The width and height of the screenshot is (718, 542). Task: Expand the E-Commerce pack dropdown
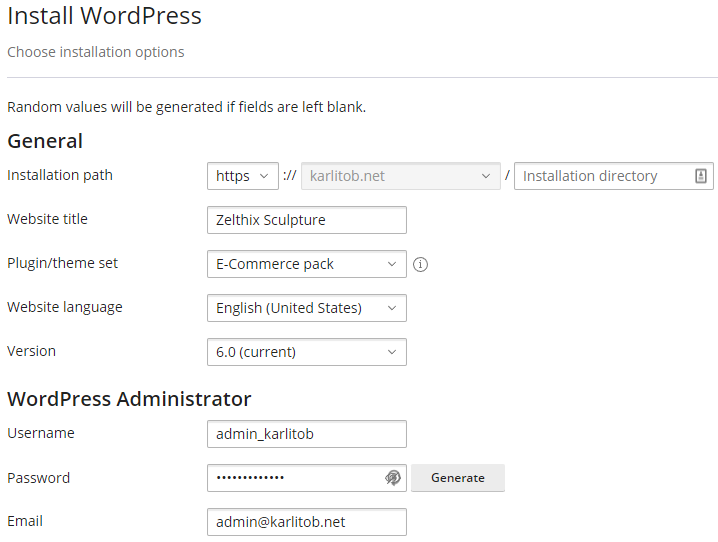(307, 264)
